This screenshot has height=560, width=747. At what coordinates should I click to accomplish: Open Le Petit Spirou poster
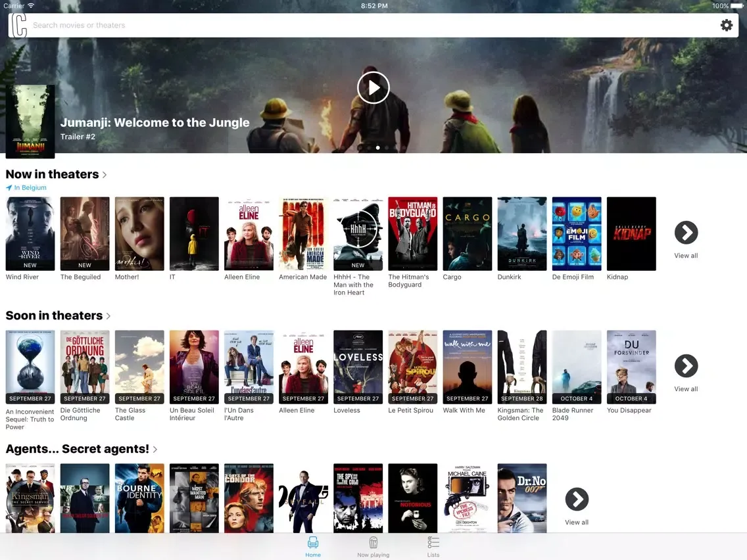point(412,367)
